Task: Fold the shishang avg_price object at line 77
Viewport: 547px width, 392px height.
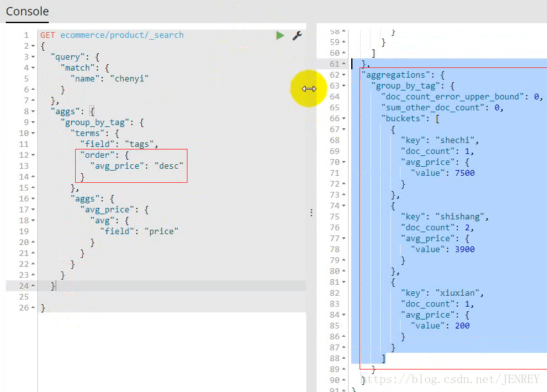Action: coord(344,238)
